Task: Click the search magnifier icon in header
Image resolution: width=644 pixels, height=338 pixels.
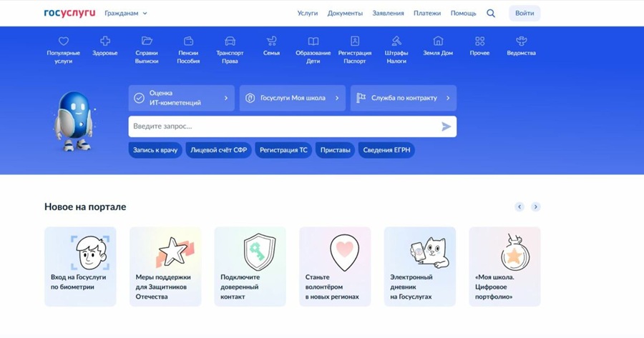Action: (x=491, y=13)
